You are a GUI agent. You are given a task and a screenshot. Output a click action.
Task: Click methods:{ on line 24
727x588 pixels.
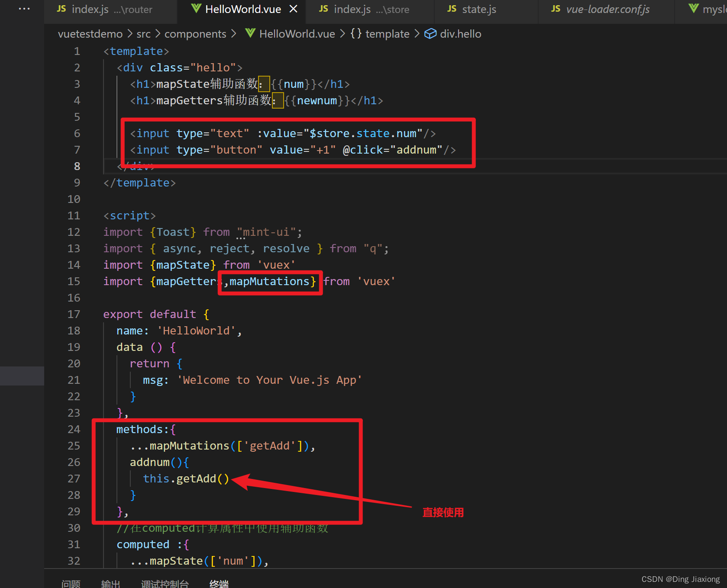146,430
